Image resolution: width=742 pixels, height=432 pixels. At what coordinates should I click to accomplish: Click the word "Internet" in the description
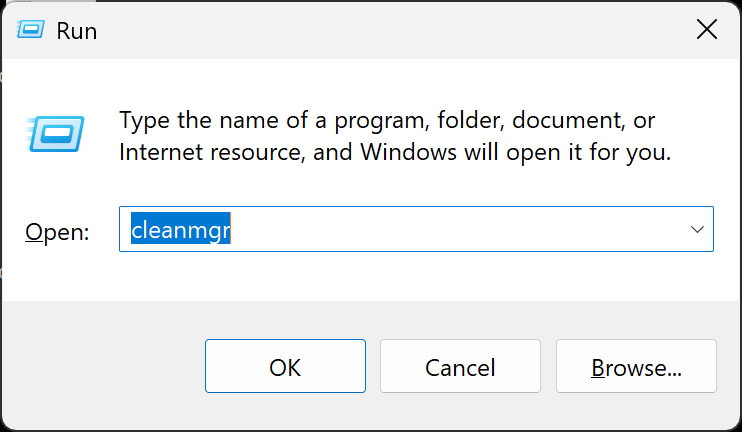(159, 153)
